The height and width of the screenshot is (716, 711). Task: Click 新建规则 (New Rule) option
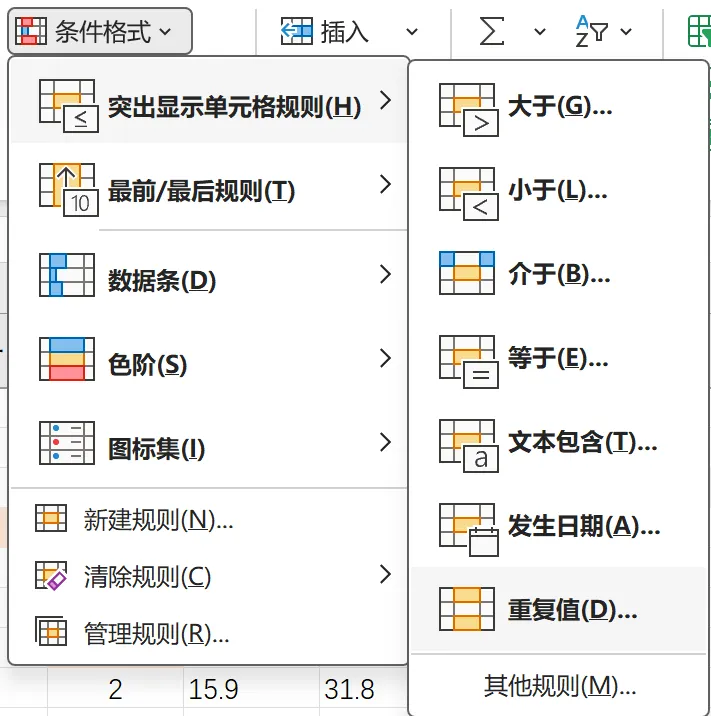click(158, 520)
